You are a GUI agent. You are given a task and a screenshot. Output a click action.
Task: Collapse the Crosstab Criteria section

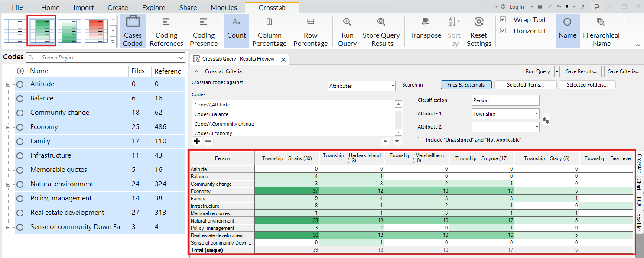(x=196, y=71)
